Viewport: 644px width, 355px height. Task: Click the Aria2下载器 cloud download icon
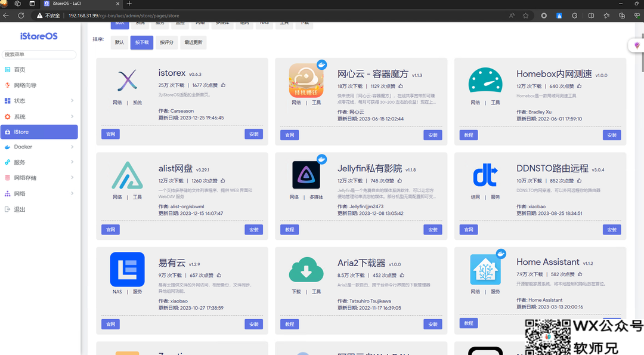(306, 270)
